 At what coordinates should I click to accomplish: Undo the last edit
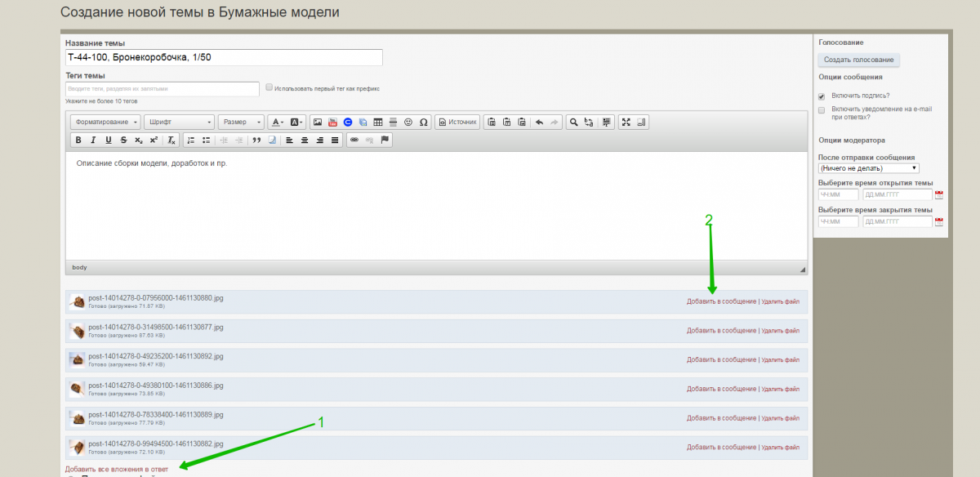(x=539, y=122)
